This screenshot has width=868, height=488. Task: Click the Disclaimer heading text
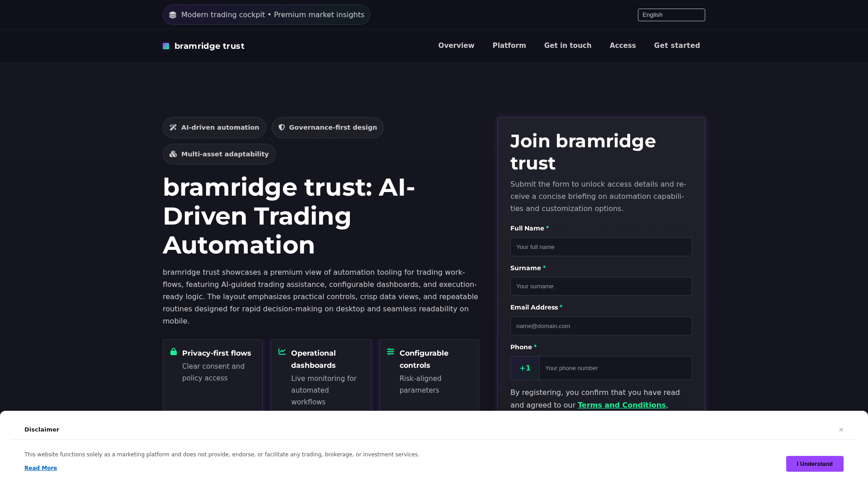42,430
